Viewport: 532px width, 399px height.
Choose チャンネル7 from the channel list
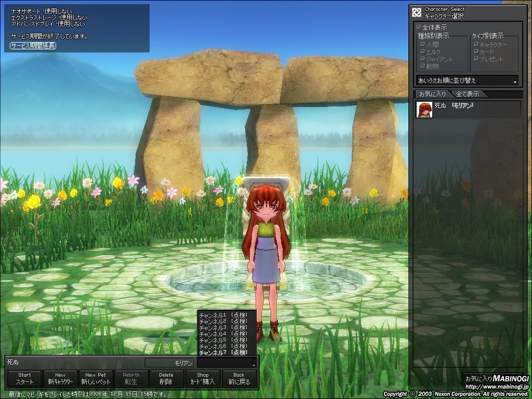tap(223, 353)
